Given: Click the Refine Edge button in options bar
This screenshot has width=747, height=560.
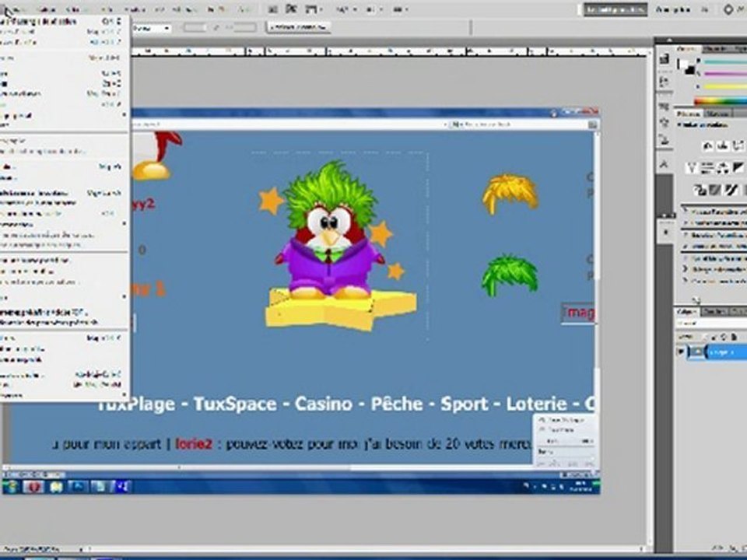Looking at the screenshot, I should pyautogui.click(x=299, y=27).
